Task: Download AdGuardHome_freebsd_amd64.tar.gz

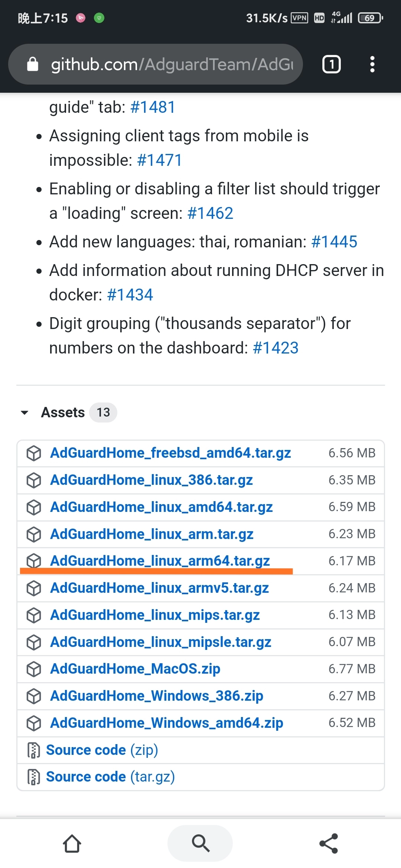Action: (x=170, y=453)
